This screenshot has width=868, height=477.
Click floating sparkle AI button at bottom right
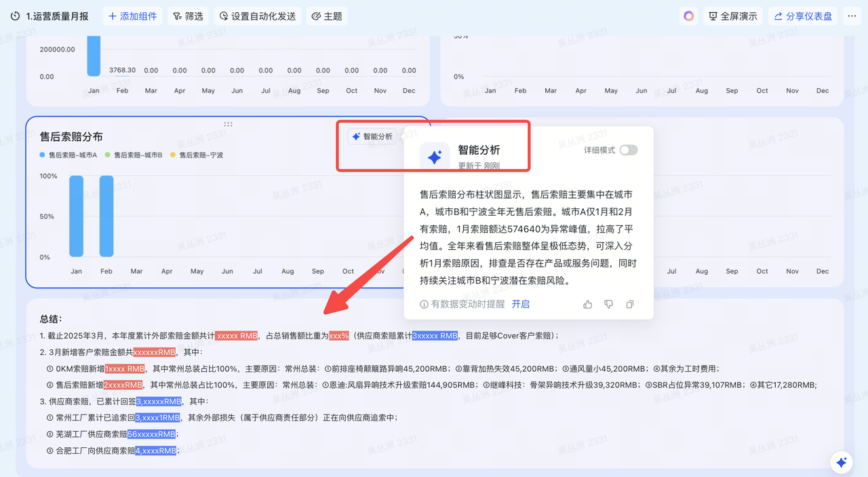(842, 462)
